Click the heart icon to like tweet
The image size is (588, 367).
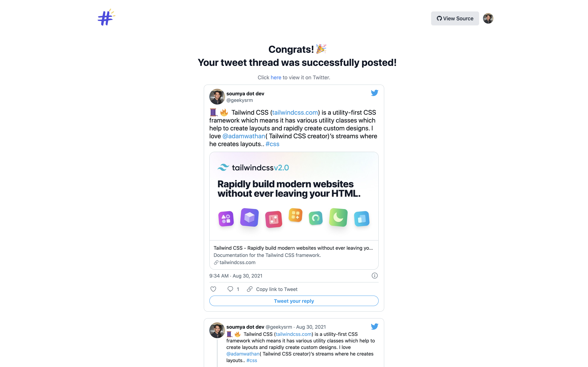[x=213, y=289]
